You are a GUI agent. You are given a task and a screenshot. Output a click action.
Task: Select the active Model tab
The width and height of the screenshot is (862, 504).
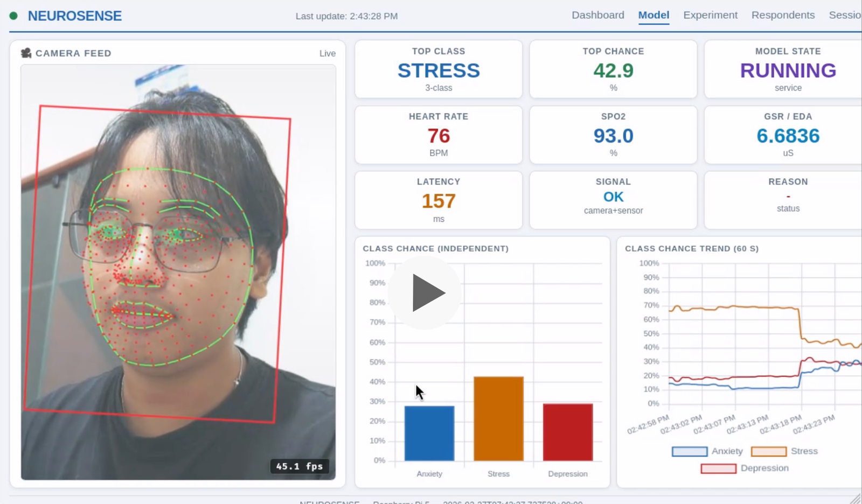pyautogui.click(x=654, y=15)
